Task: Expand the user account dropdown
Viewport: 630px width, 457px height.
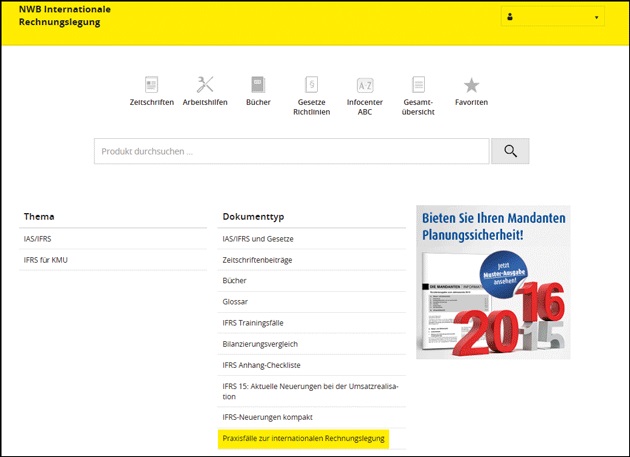Action: (552, 17)
